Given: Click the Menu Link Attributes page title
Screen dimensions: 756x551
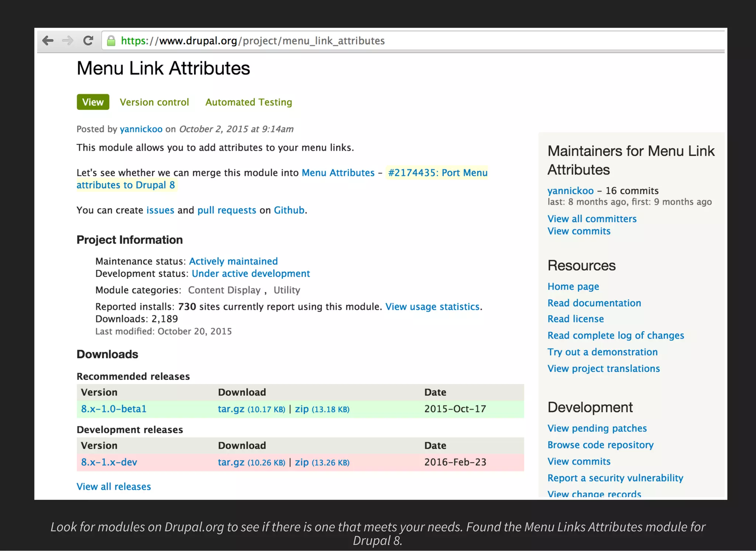Looking at the screenshot, I should click(163, 68).
